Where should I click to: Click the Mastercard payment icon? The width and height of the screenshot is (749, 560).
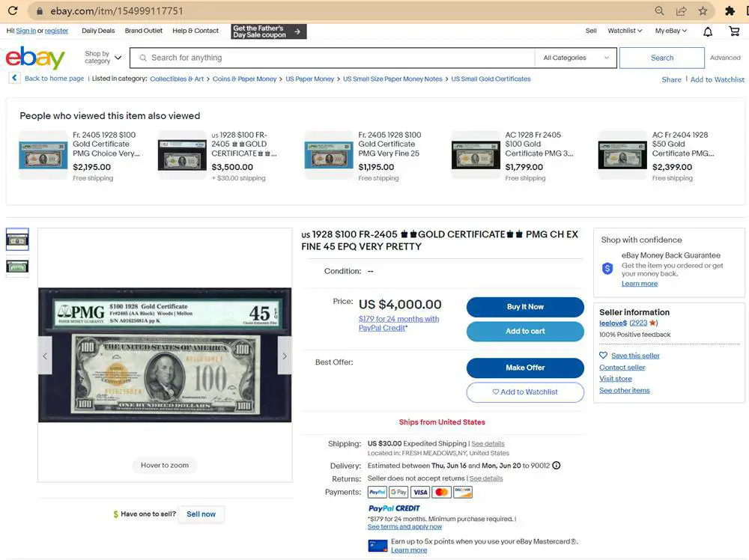click(x=442, y=492)
